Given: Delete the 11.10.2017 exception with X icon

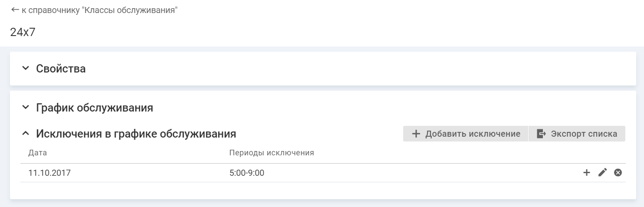Looking at the screenshot, I should [x=618, y=173].
